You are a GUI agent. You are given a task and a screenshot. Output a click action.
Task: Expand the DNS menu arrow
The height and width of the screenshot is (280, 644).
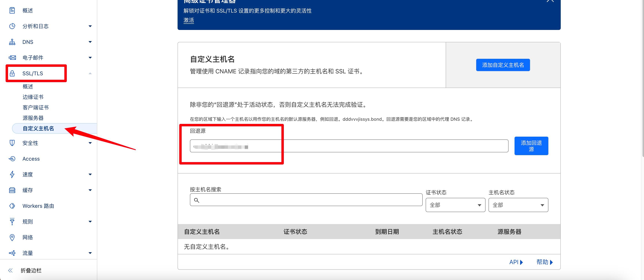(x=90, y=42)
